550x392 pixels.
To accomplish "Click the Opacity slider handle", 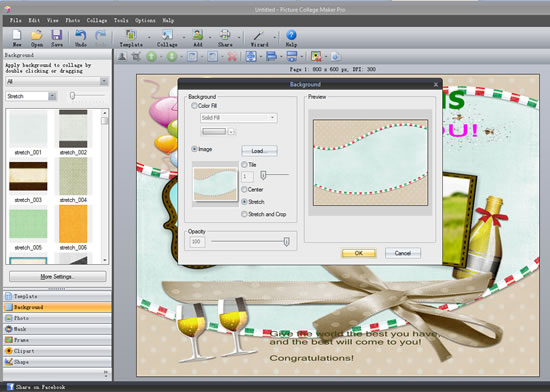I will [287, 242].
